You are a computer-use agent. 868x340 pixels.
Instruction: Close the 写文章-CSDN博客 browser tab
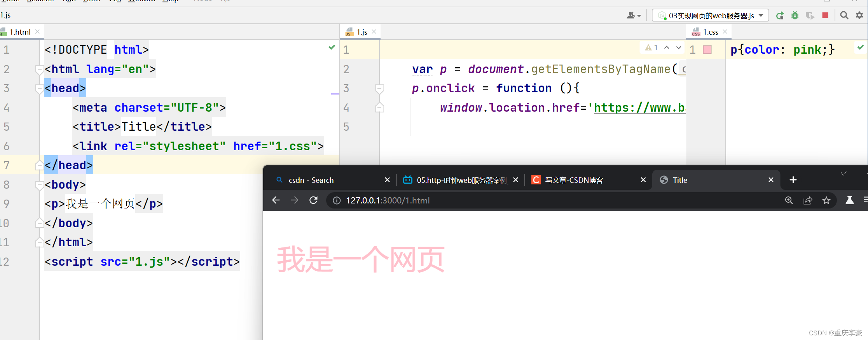(643, 180)
